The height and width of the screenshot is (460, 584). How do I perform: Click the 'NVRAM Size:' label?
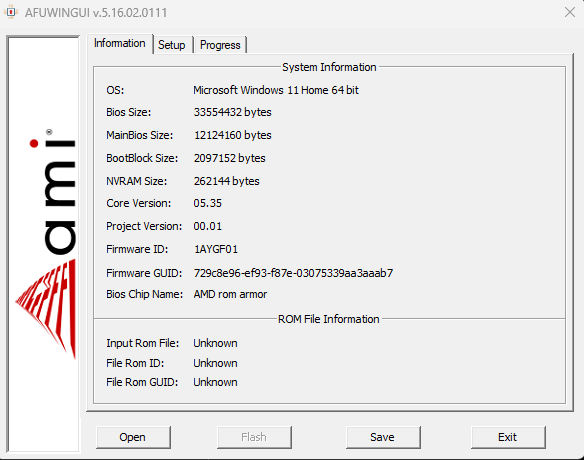(x=137, y=181)
